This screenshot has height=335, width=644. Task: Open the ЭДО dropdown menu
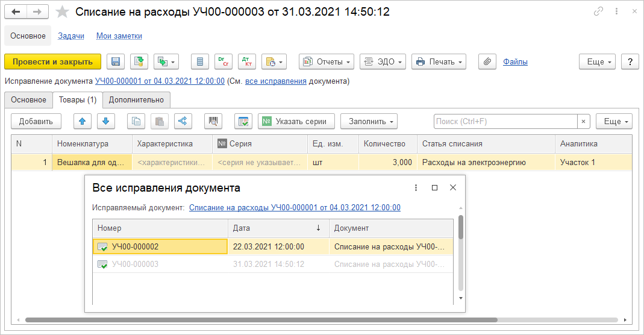click(383, 62)
